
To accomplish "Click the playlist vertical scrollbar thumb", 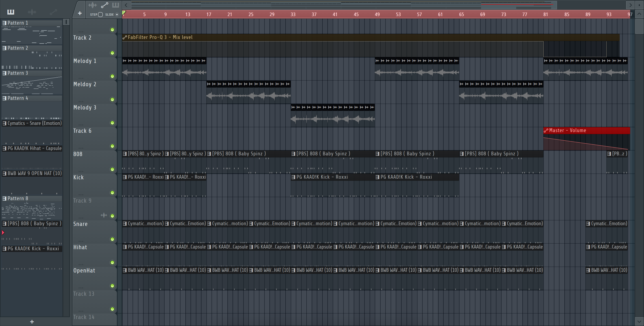I will tap(639, 26).
